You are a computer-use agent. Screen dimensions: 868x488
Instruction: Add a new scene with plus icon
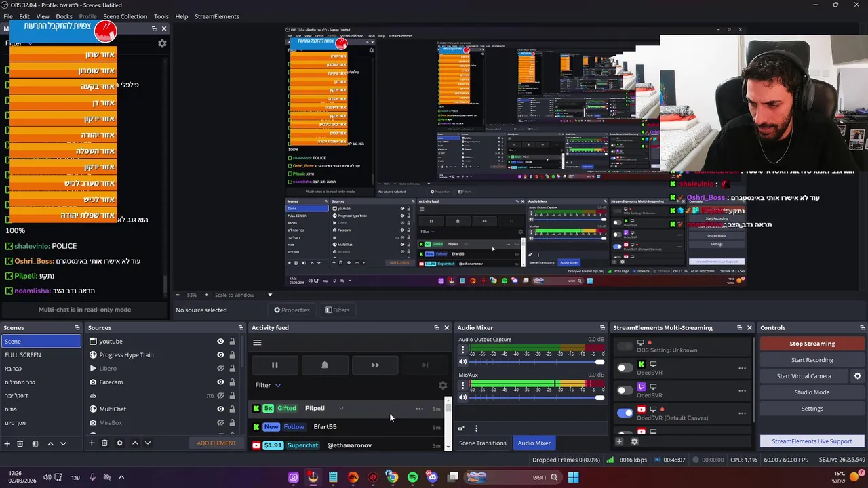pos(7,443)
